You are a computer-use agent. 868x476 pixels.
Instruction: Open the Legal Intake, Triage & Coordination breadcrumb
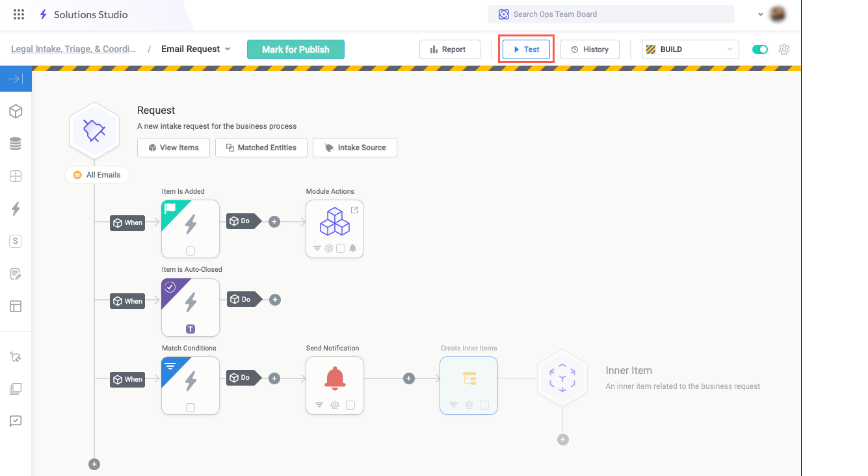pyautogui.click(x=73, y=49)
